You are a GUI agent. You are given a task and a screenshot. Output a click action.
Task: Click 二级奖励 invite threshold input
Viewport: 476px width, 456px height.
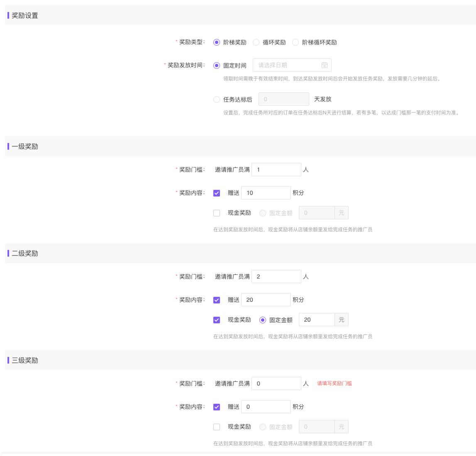(276, 277)
